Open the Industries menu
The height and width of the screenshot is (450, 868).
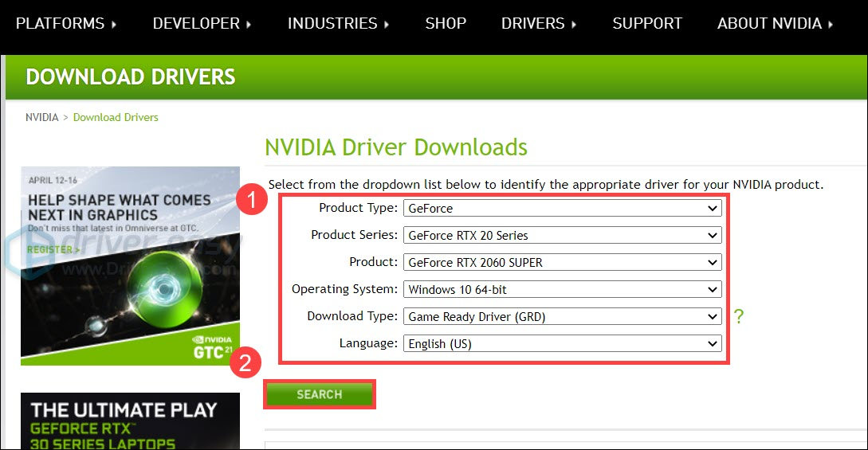coord(338,24)
